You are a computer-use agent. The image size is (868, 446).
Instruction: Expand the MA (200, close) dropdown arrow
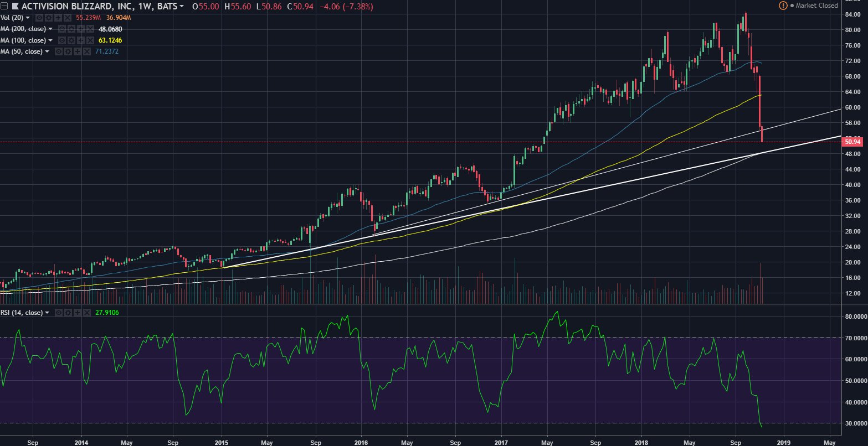point(50,29)
